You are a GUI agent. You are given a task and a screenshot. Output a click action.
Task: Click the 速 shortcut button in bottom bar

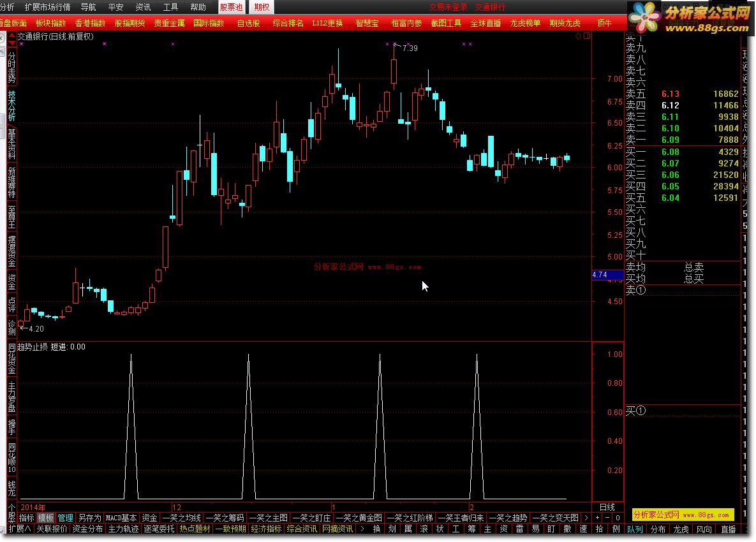[x=583, y=529]
